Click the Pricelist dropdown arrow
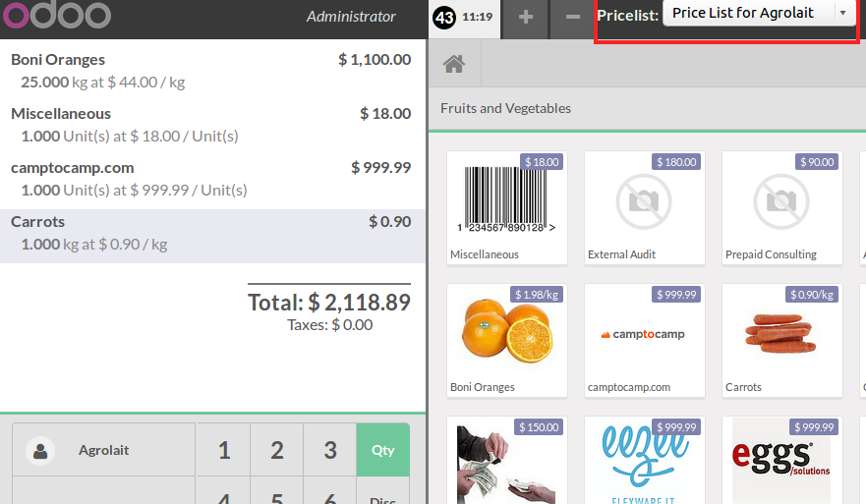866x504 pixels. coord(842,14)
